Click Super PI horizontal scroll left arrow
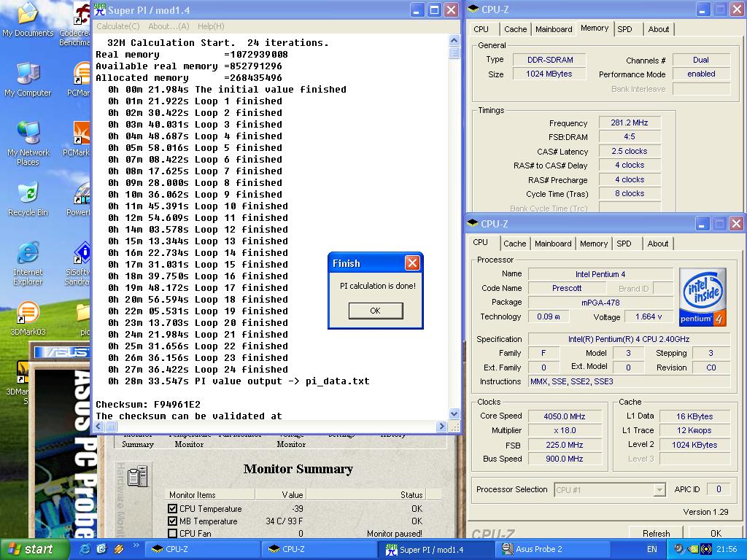 pyautogui.click(x=99, y=426)
